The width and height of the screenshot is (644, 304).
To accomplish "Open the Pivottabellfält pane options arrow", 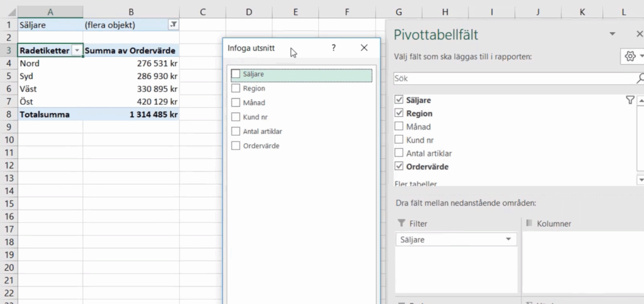I will pyautogui.click(x=613, y=34).
